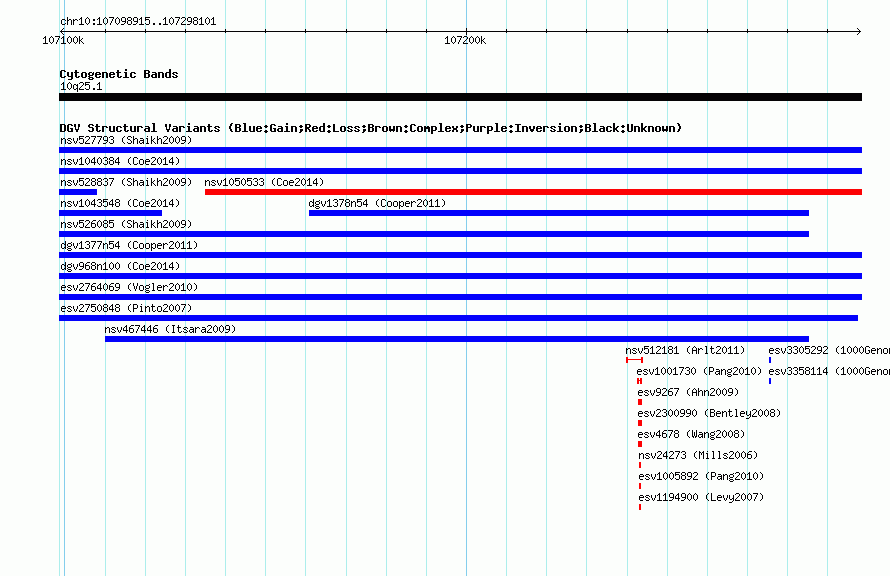The image size is (890, 576).
Task: Select blue bar under esv2750848
Action: (459, 318)
